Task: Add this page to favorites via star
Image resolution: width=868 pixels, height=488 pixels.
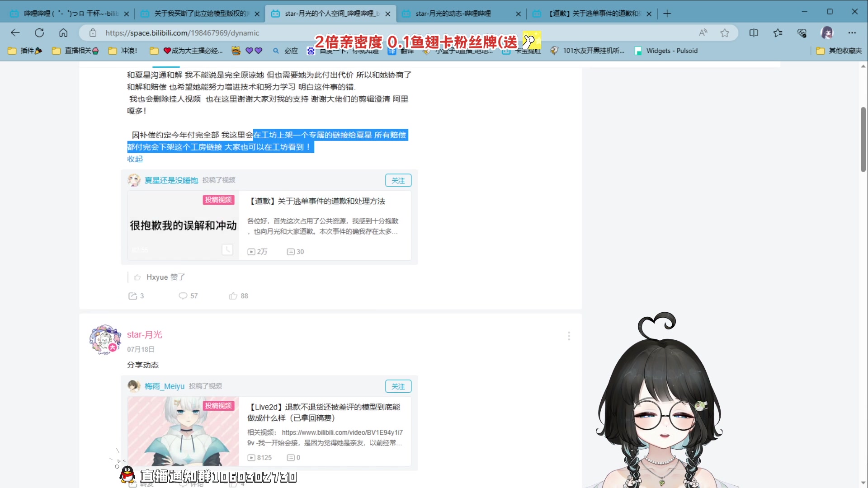Action: point(725,33)
